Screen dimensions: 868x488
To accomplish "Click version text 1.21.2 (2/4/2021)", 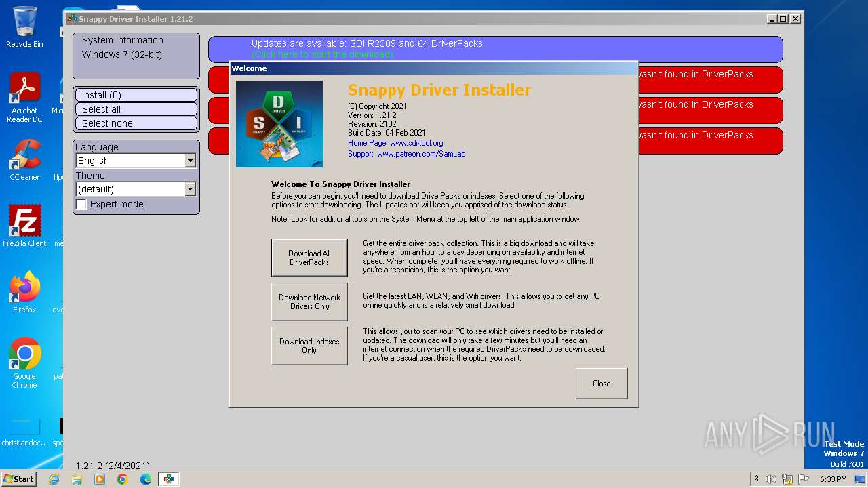I will pos(113,466).
